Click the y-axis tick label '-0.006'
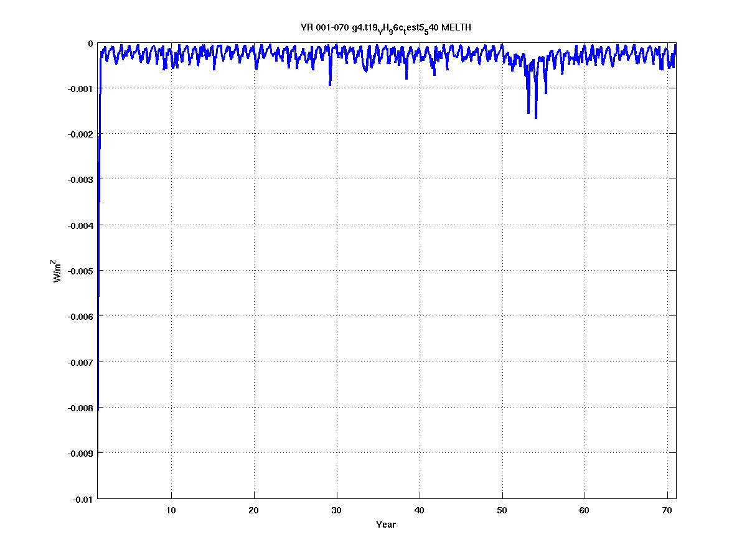747x560 pixels. (81, 317)
